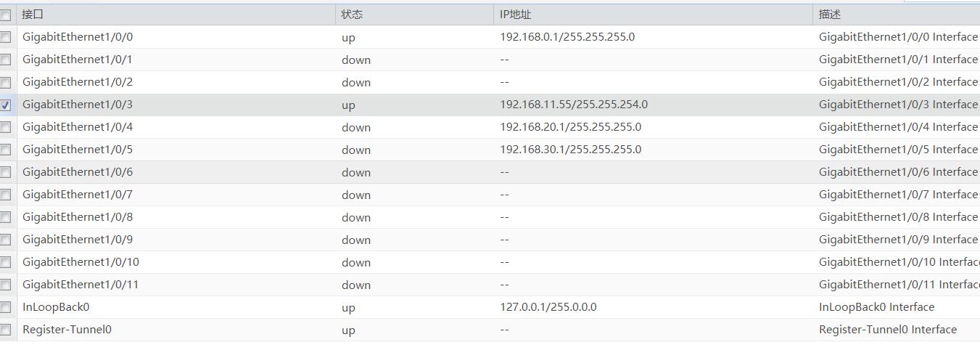Enable the checkbox for InLoopBack0 row
Viewport: 980px width, 358px height.
pyautogui.click(x=6, y=307)
